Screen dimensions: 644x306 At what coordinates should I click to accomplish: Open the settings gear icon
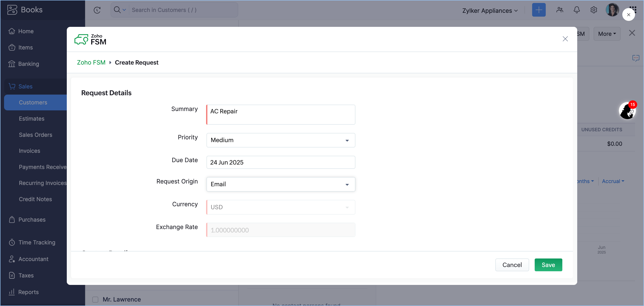click(x=594, y=10)
